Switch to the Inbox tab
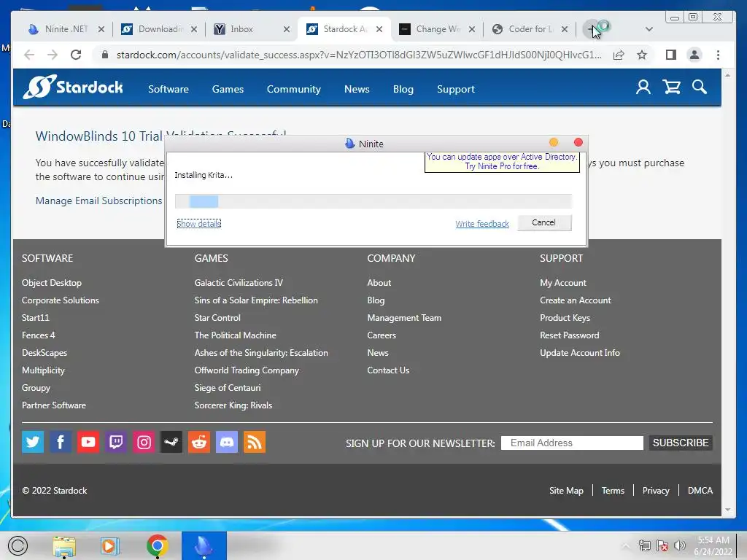 pyautogui.click(x=252, y=29)
